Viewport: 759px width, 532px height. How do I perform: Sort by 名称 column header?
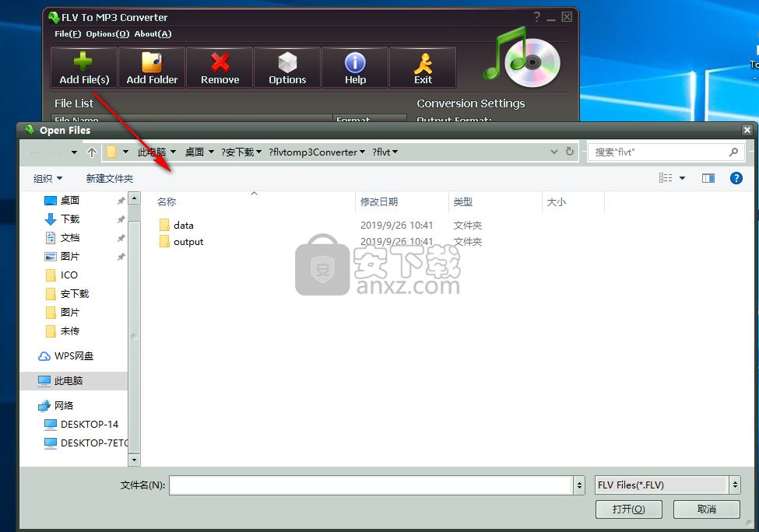[x=167, y=202]
